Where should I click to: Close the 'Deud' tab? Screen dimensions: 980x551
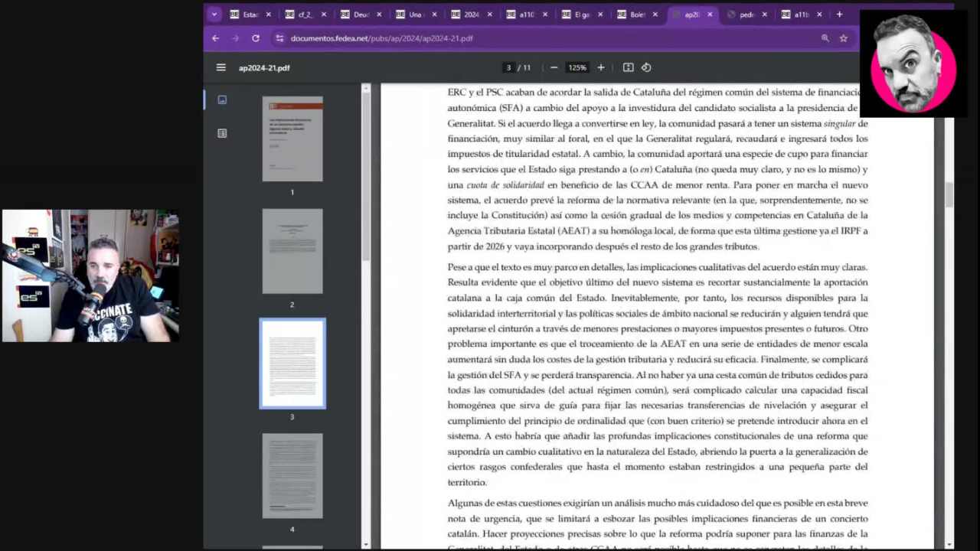(379, 15)
